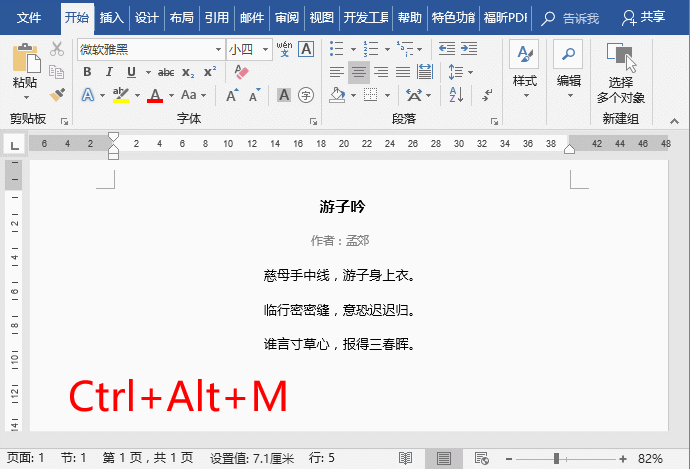The width and height of the screenshot is (690, 469).
Task: Click the Bullets list icon
Action: point(337,49)
